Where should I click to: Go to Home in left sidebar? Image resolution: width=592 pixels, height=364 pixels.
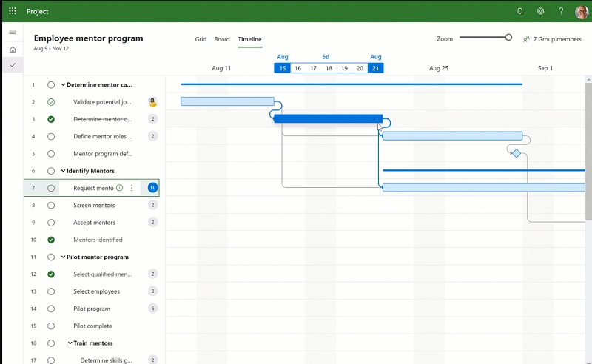[x=13, y=49]
